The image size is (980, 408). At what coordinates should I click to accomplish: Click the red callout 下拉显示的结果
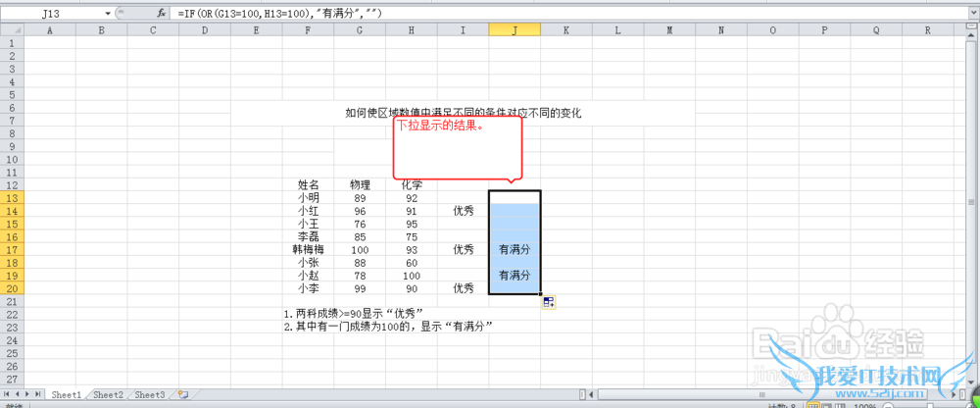(x=458, y=149)
